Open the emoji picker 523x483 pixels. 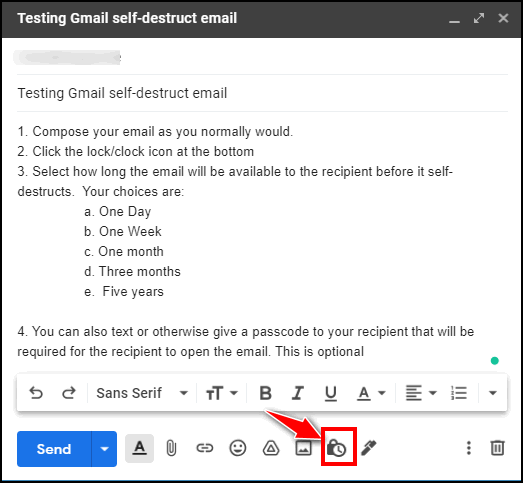click(238, 448)
